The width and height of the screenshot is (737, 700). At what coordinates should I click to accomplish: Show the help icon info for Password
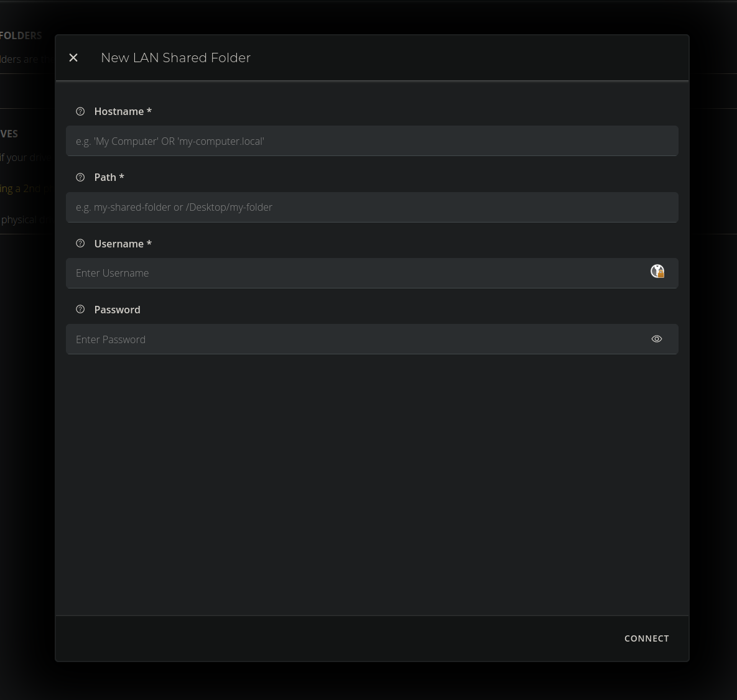coord(80,310)
